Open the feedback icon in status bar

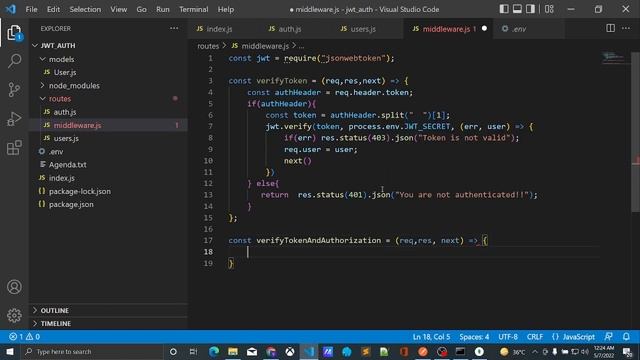click(x=609, y=337)
